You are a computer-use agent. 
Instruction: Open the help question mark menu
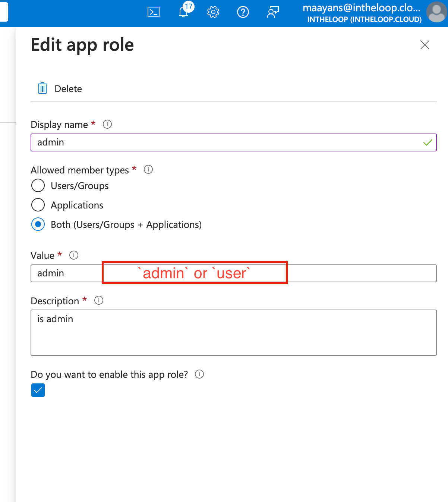(243, 12)
